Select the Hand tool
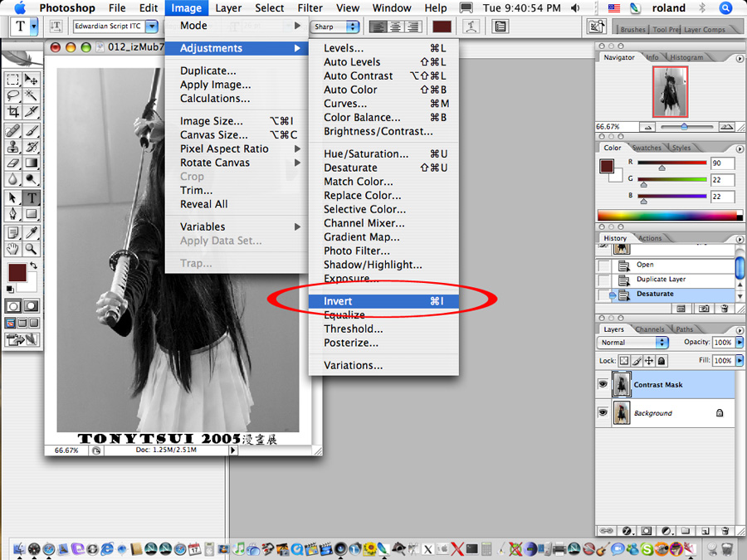This screenshot has height=560, width=747. (13, 248)
